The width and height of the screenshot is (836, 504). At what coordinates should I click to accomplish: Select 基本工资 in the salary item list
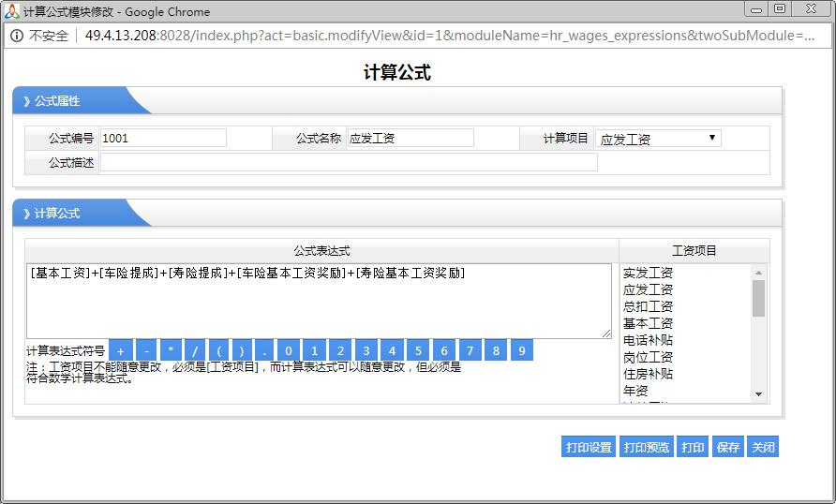(648, 323)
